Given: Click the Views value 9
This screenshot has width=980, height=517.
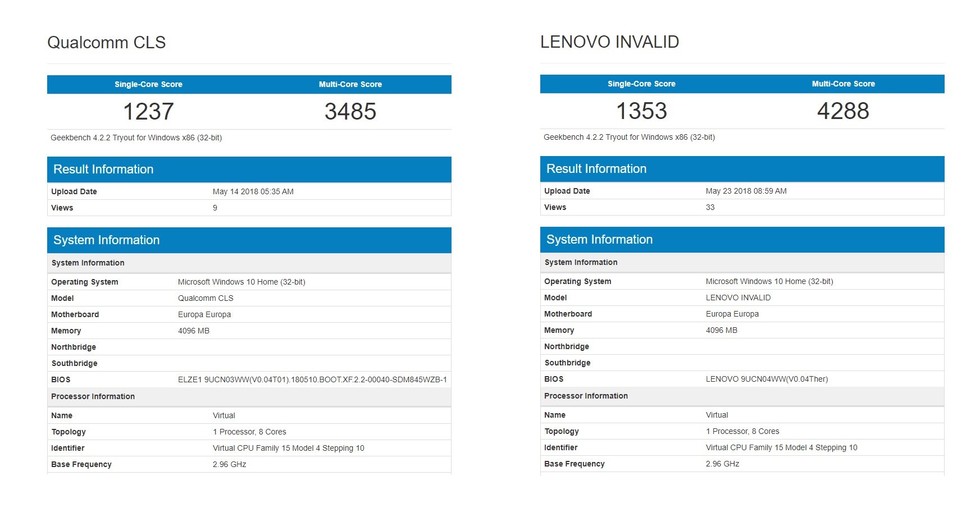Looking at the screenshot, I should (215, 208).
